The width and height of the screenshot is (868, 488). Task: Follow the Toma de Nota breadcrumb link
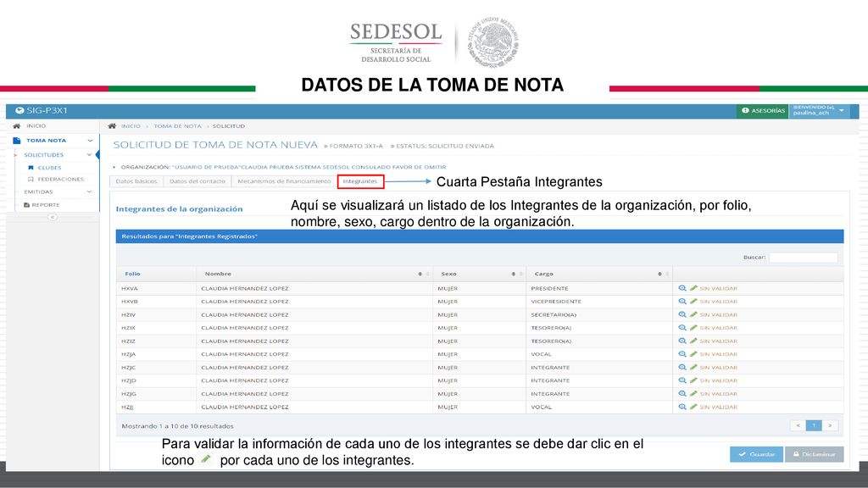pyautogui.click(x=177, y=126)
